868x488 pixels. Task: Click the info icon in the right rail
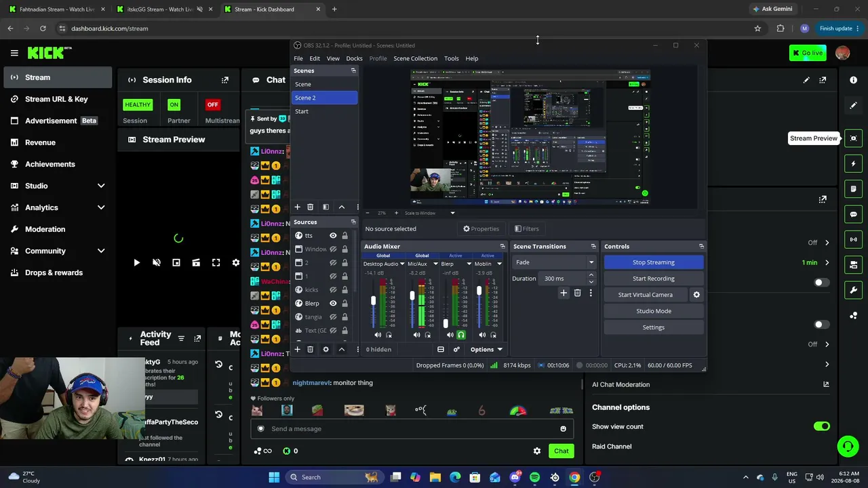tap(854, 80)
